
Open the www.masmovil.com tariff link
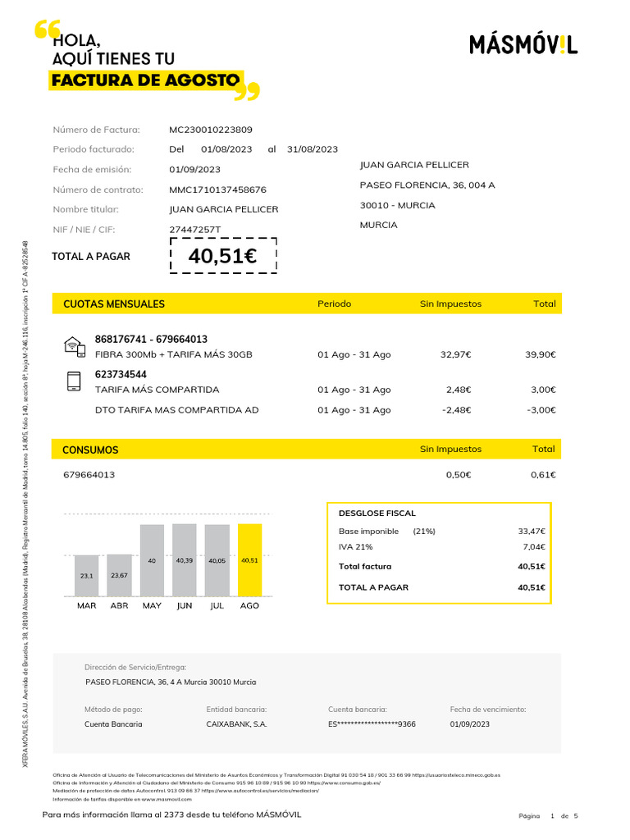point(167,800)
